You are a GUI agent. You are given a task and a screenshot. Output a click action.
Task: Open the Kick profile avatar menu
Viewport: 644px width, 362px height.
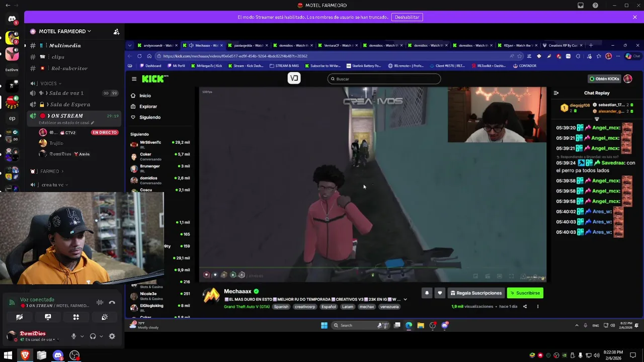point(628,79)
